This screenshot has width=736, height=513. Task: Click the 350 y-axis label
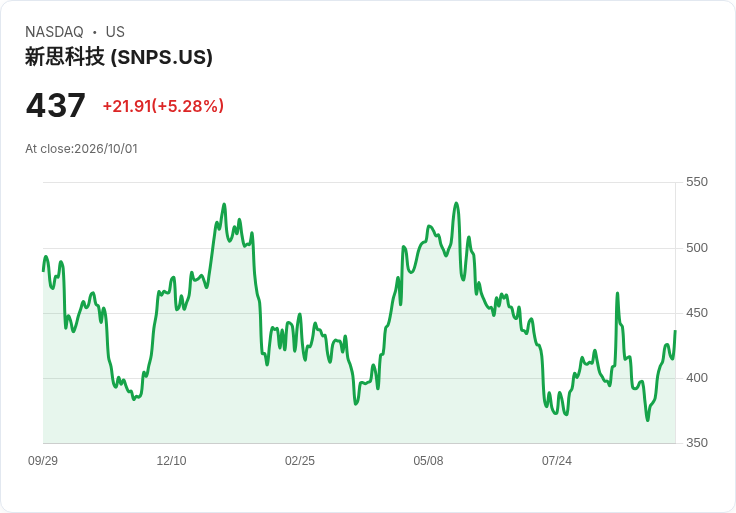click(x=697, y=443)
